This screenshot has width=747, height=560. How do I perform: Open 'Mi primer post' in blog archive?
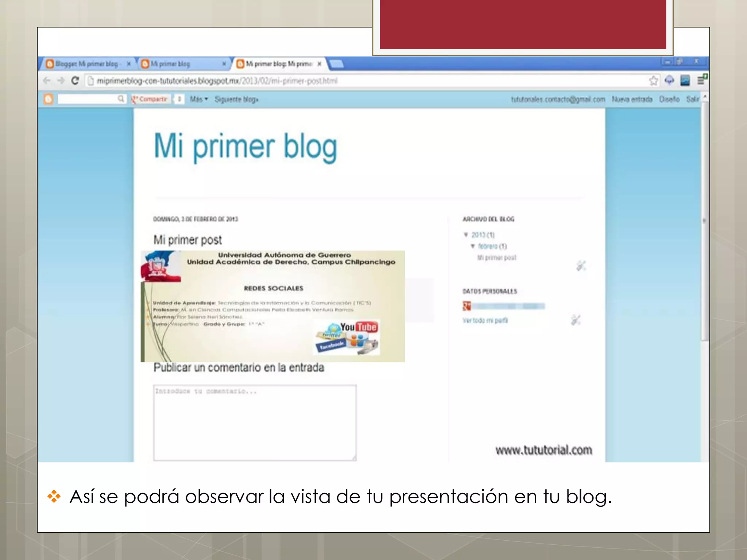click(497, 258)
